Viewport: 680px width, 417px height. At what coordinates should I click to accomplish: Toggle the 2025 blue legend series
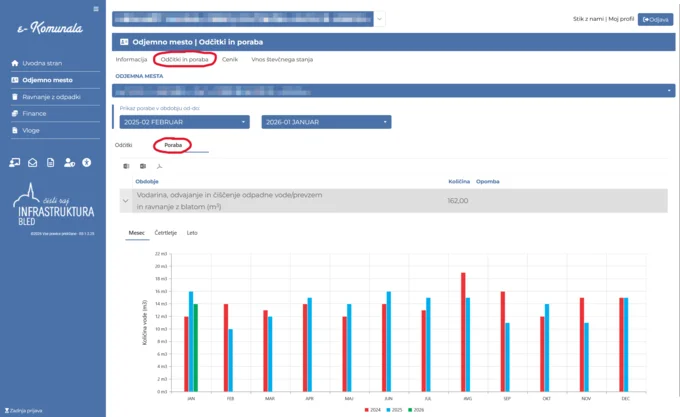[x=396, y=410]
